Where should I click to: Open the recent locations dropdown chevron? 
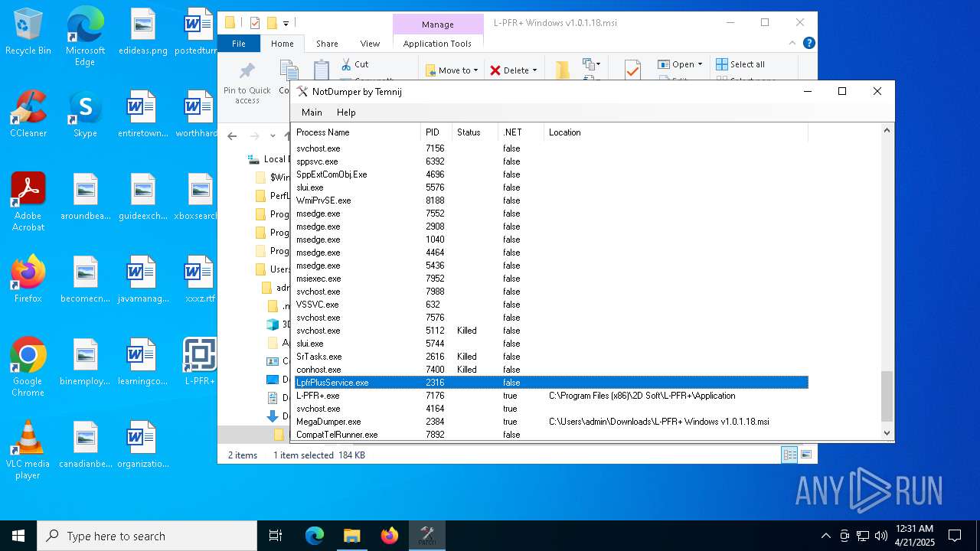coord(273,136)
